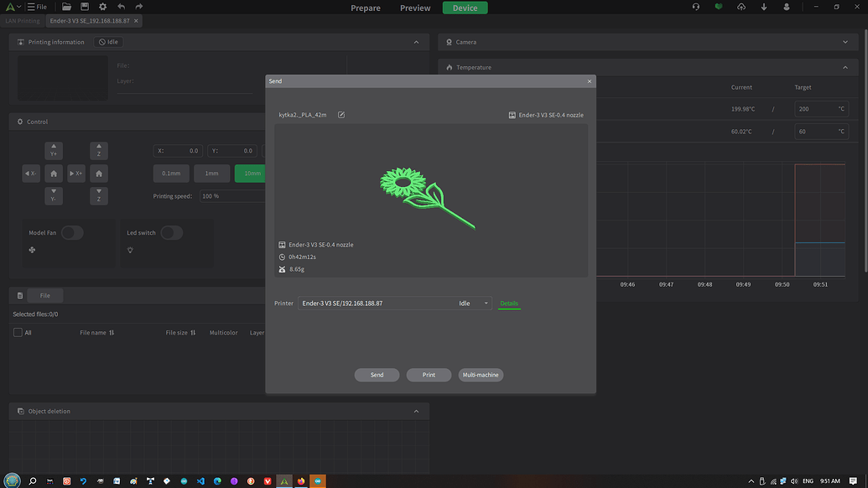The width and height of the screenshot is (868, 488).
Task: Open the settings gear in the toolbar
Action: click(x=102, y=6)
